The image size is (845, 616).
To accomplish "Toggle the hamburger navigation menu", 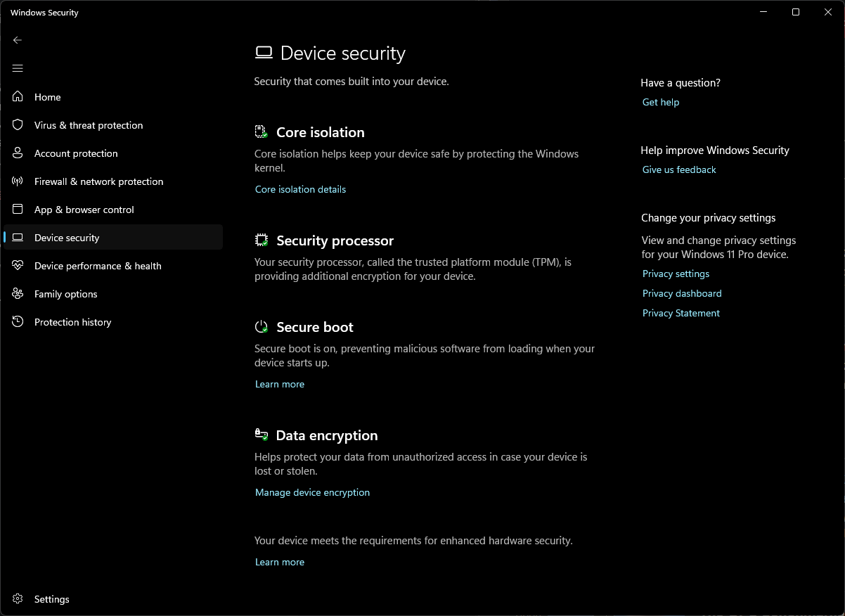I will 18,68.
